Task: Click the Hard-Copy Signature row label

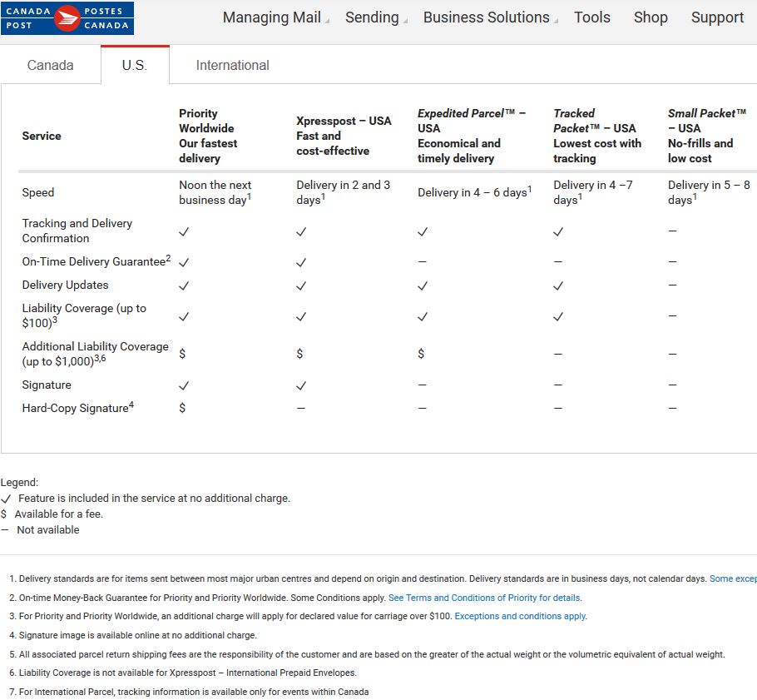Action: [x=77, y=407]
